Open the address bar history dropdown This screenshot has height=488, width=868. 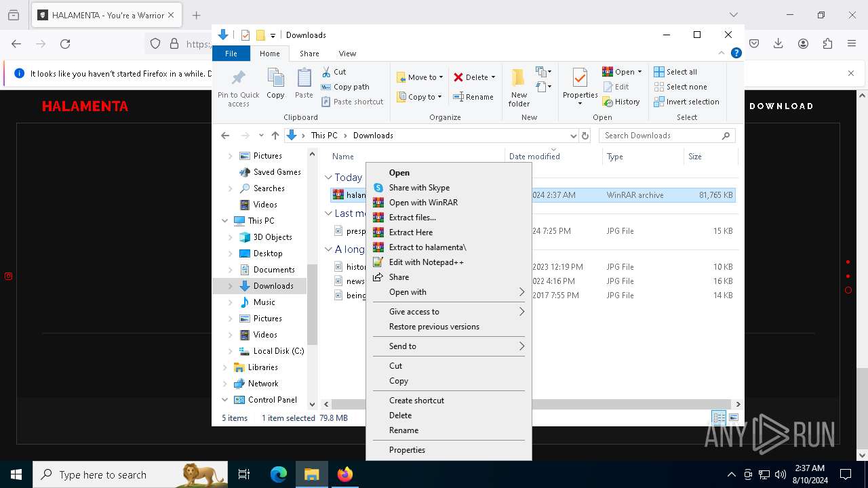coord(574,136)
